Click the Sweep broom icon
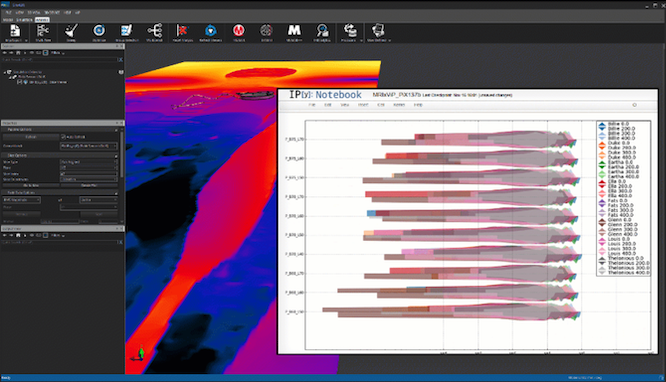Image resolution: width=666 pixels, height=382 pixels. pyautogui.click(x=71, y=31)
